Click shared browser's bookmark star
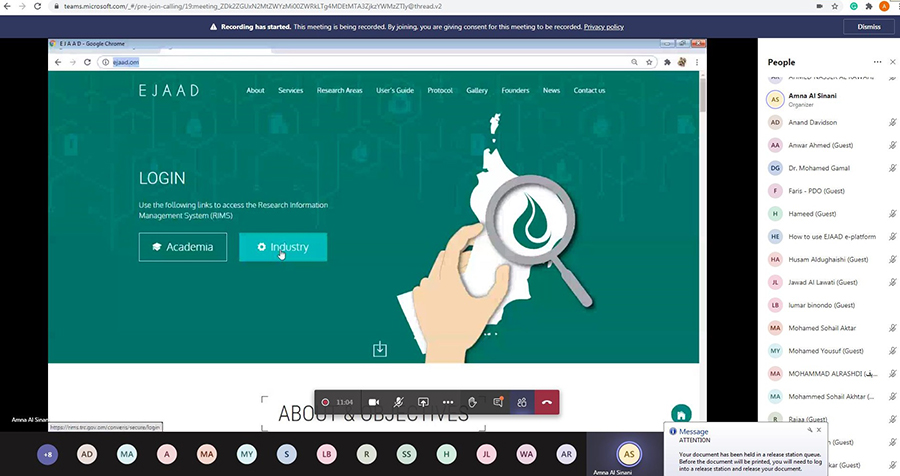 pos(649,62)
